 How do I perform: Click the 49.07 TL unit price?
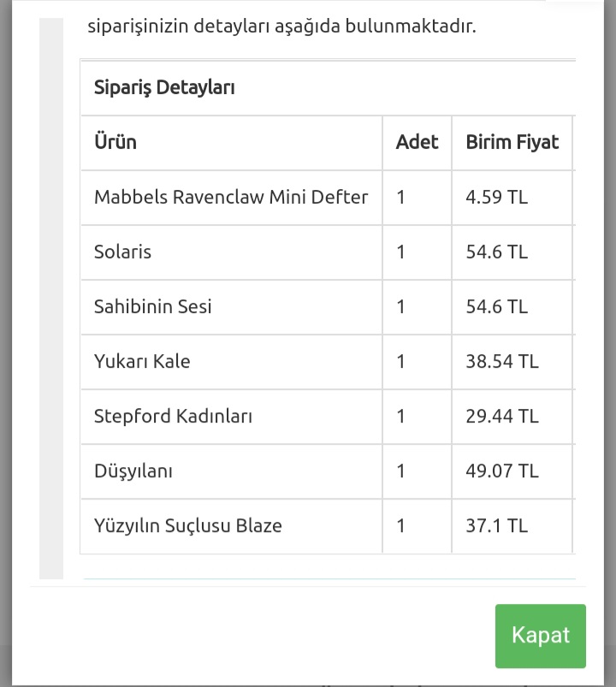502,471
